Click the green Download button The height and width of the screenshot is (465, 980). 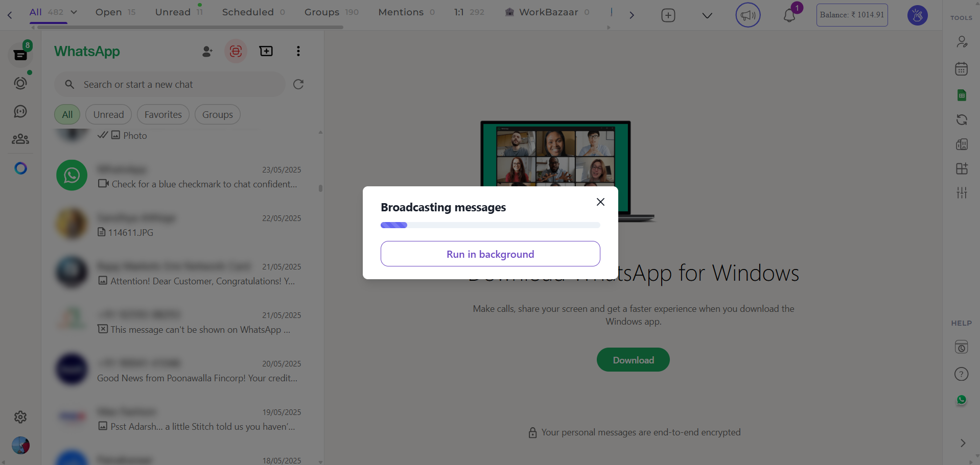(x=633, y=360)
